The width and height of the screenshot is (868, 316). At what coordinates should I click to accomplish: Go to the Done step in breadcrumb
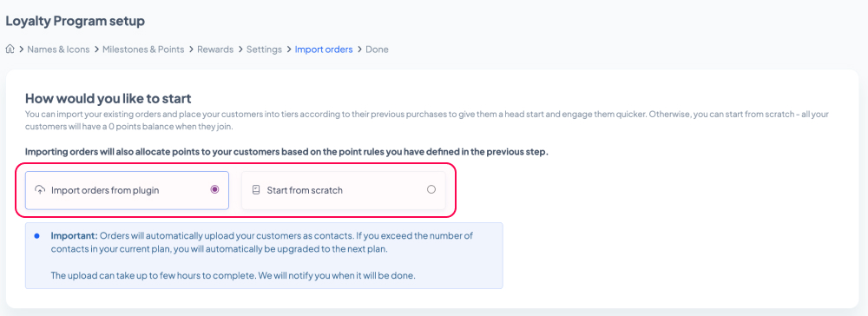click(x=377, y=49)
